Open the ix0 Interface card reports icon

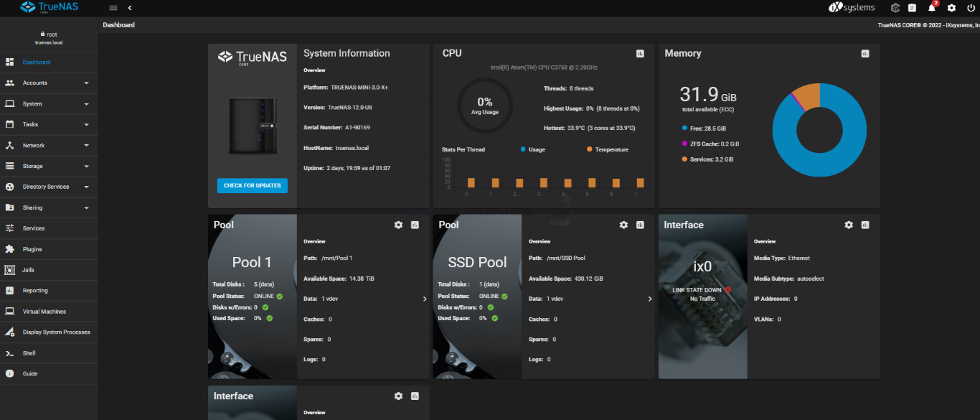point(865,225)
